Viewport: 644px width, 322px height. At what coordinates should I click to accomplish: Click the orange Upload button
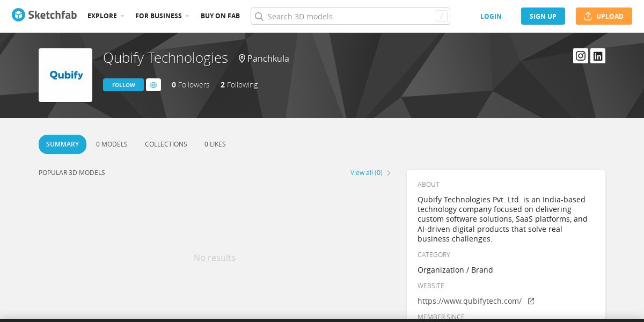click(604, 16)
